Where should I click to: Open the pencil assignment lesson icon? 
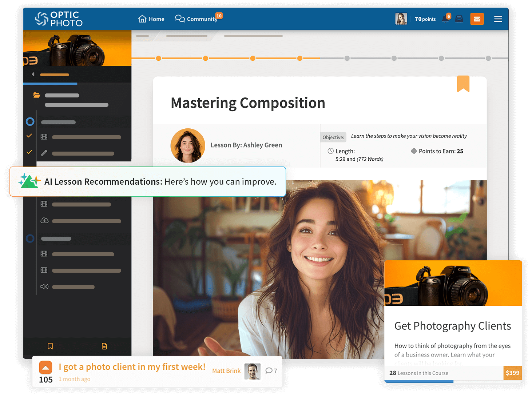click(x=44, y=153)
